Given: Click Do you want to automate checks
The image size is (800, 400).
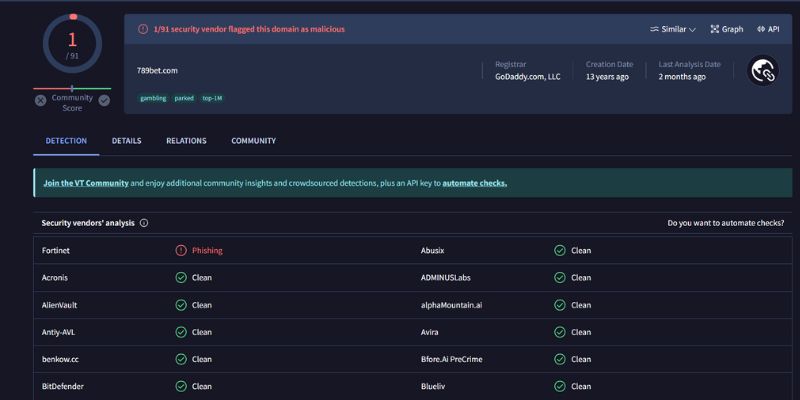Looking at the screenshot, I should click(726, 223).
